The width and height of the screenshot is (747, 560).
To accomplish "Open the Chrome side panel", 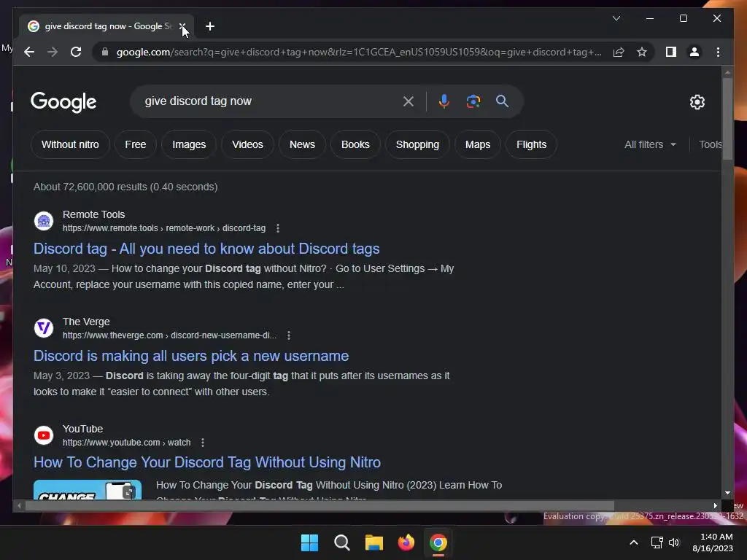I will point(671,52).
